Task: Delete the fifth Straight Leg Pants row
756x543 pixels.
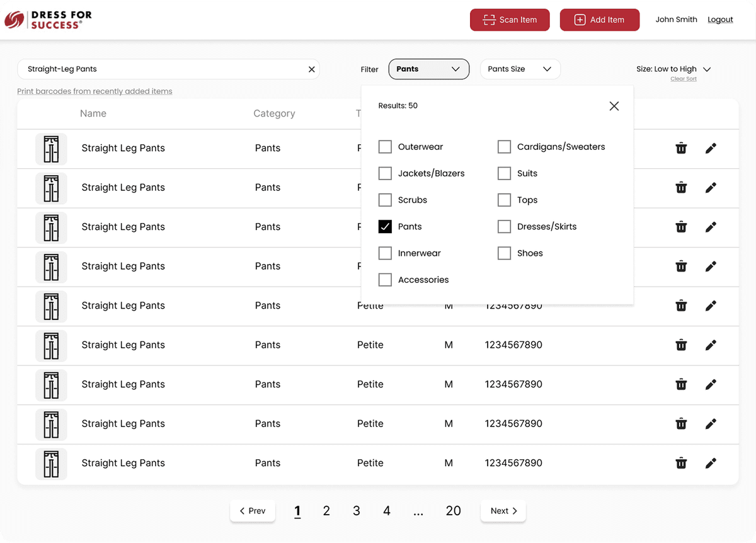Action: coord(681,306)
